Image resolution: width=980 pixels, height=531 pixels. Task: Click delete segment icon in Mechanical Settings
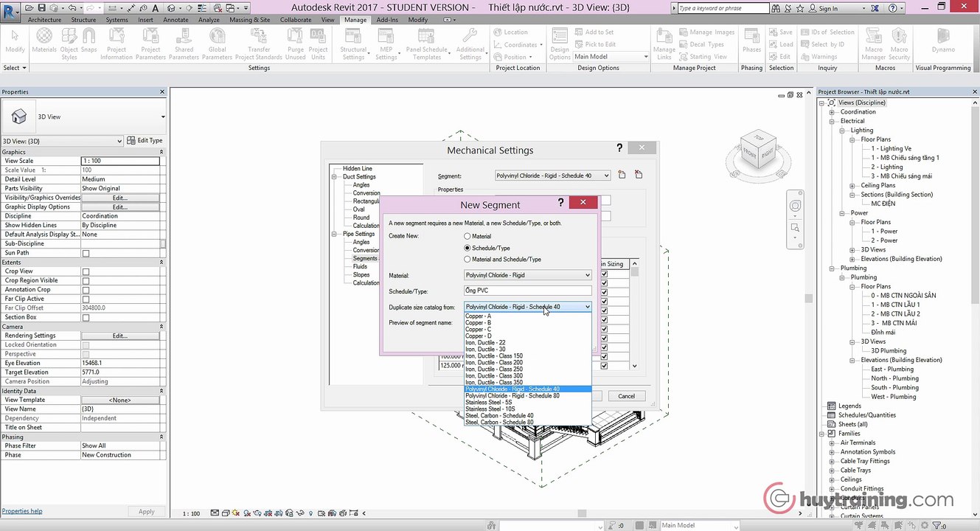tap(639, 176)
